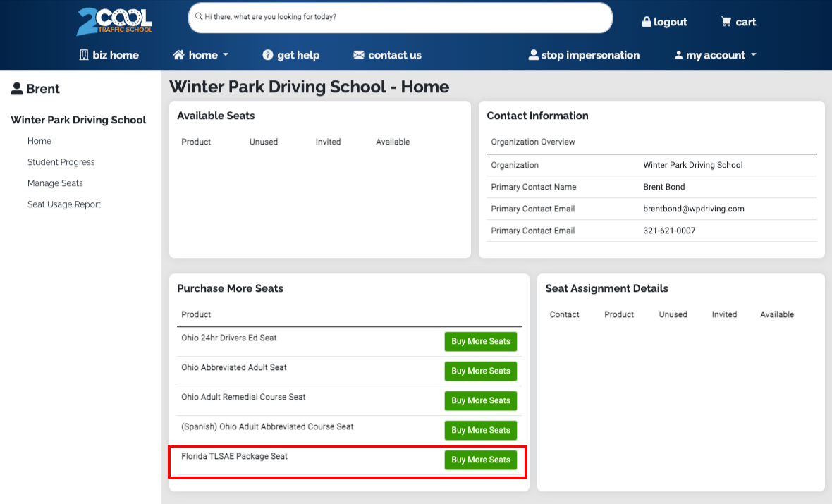Click Winter Park Driving School sidebar heading
The image size is (832, 504).
pyautogui.click(x=78, y=120)
